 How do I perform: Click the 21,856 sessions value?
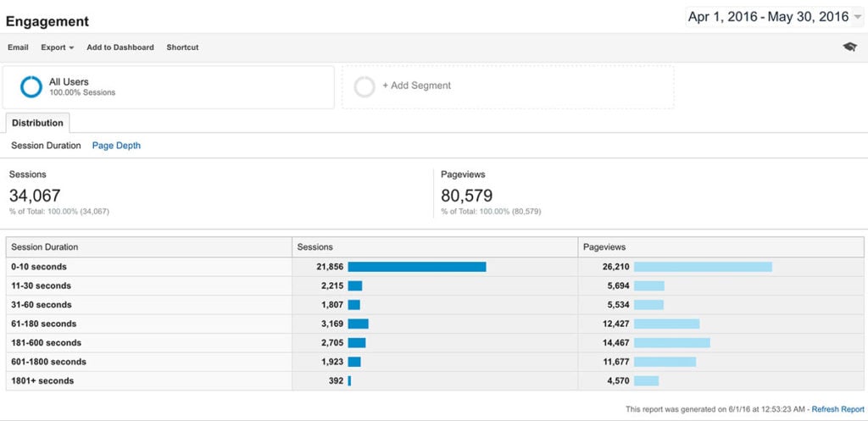(330, 267)
